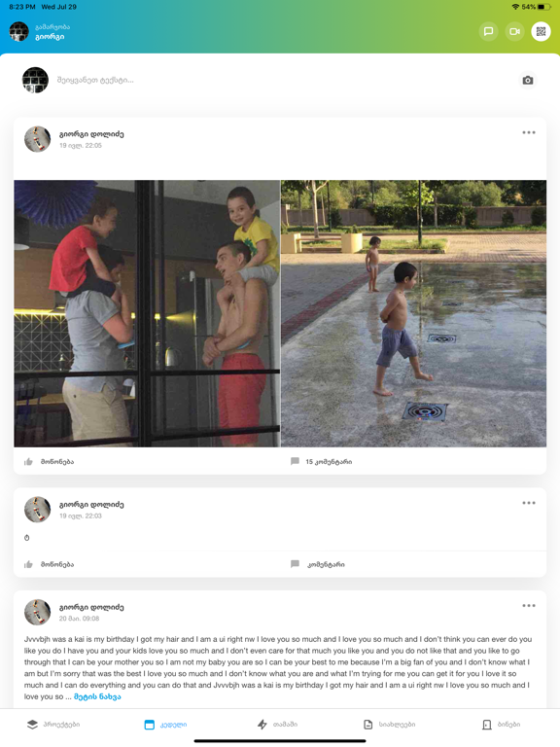Open კომენტარი on the second post
The image size is (560, 747).
(x=318, y=564)
